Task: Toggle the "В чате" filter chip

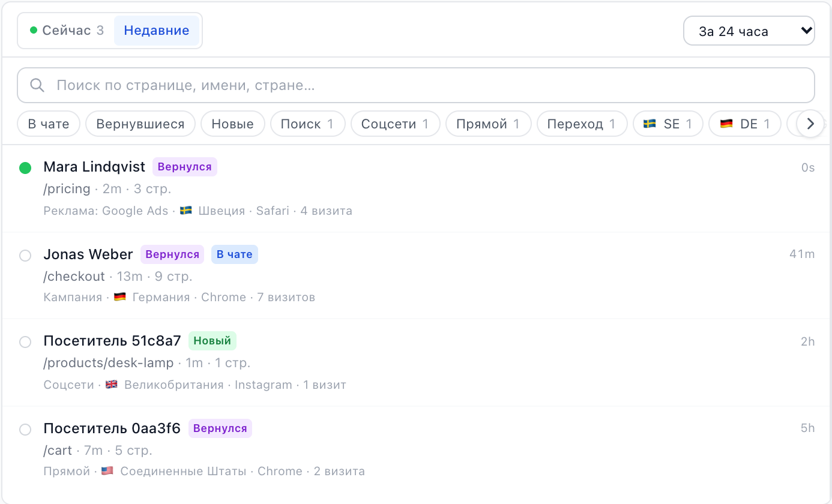Action: (x=49, y=124)
